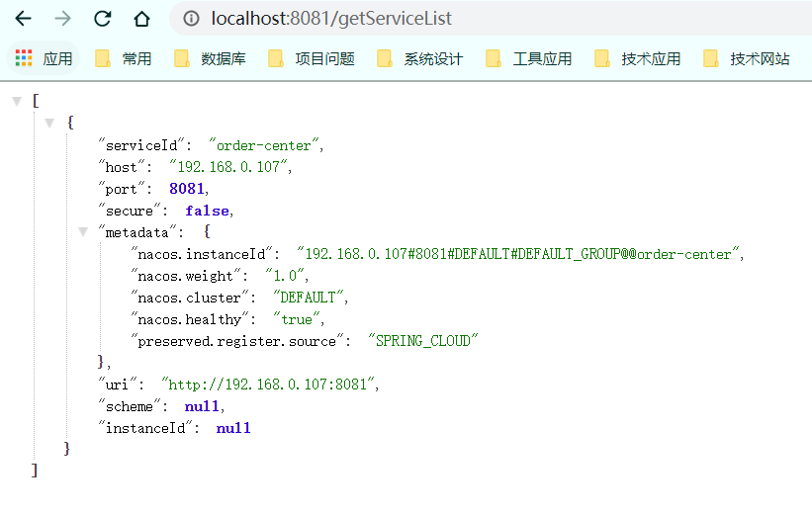View site information icon in address bar
This screenshot has width=812, height=515.
pos(191,19)
